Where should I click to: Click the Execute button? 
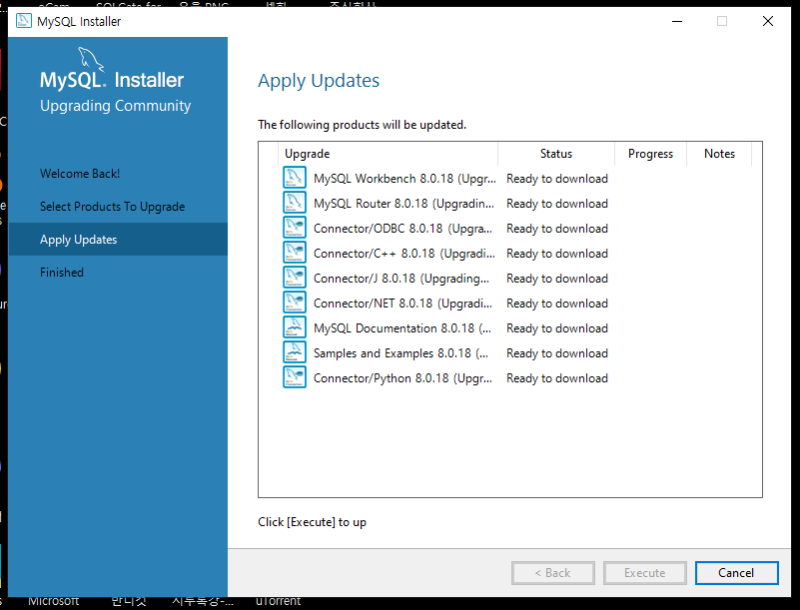[644, 572]
